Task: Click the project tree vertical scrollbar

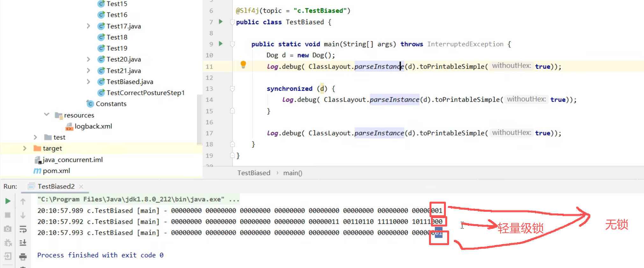Action: coord(199,119)
